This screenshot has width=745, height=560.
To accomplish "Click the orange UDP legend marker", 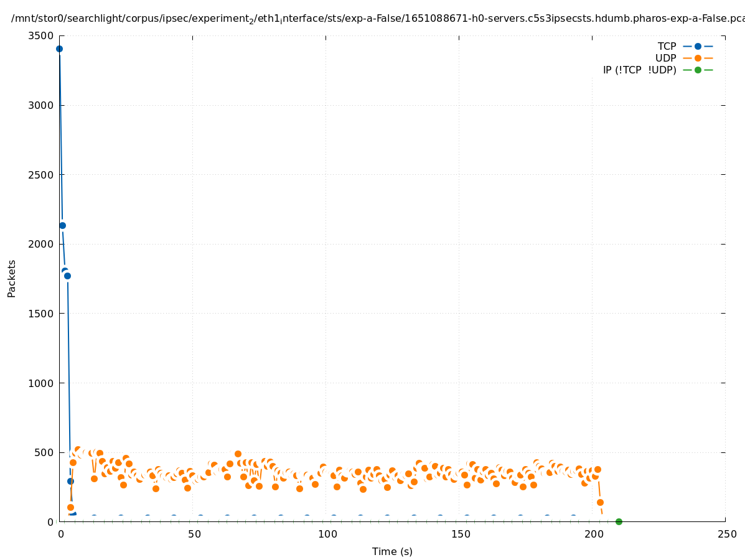I will point(698,58).
